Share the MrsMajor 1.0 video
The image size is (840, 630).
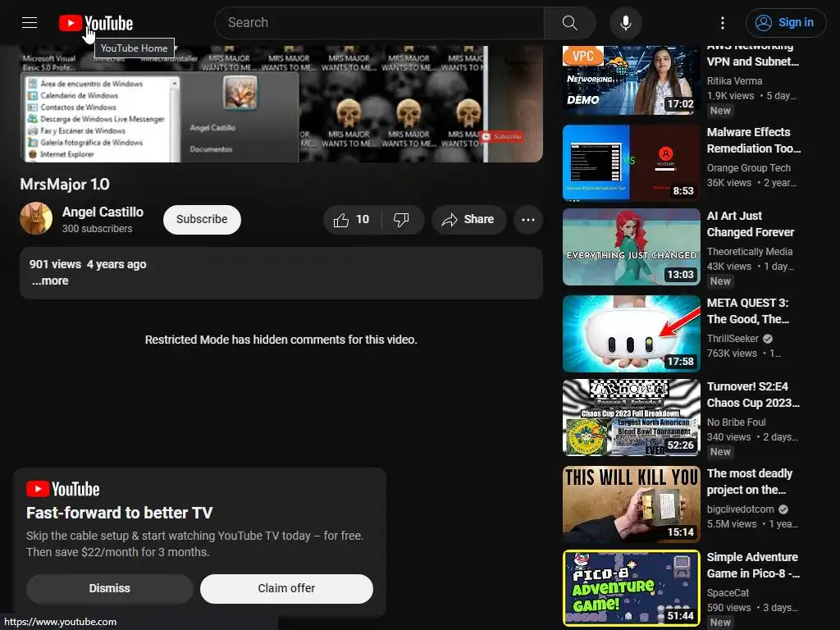tap(468, 220)
